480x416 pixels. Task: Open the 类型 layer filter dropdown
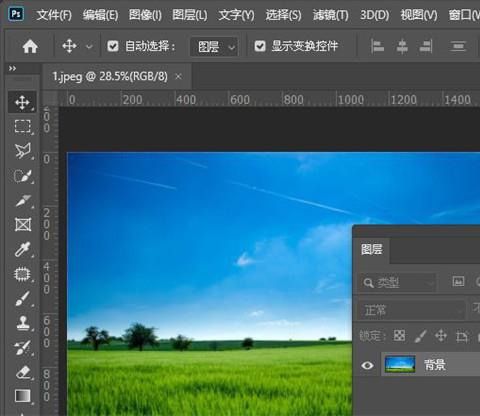(x=398, y=283)
